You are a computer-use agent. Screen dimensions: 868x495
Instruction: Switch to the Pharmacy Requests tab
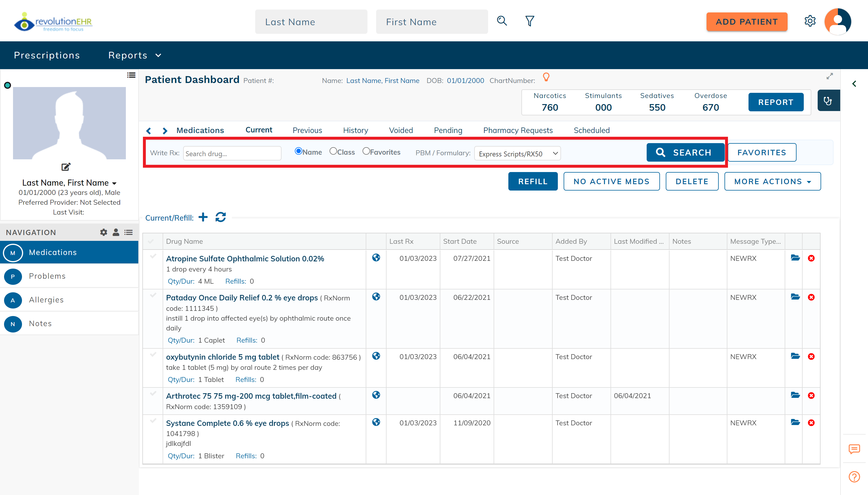pos(517,130)
